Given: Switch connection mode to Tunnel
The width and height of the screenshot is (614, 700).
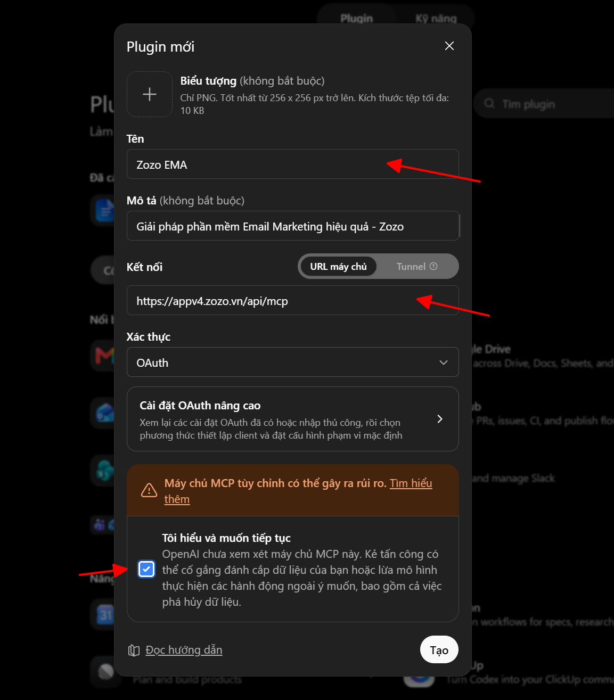Looking at the screenshot, I should [x=416, y=266].
